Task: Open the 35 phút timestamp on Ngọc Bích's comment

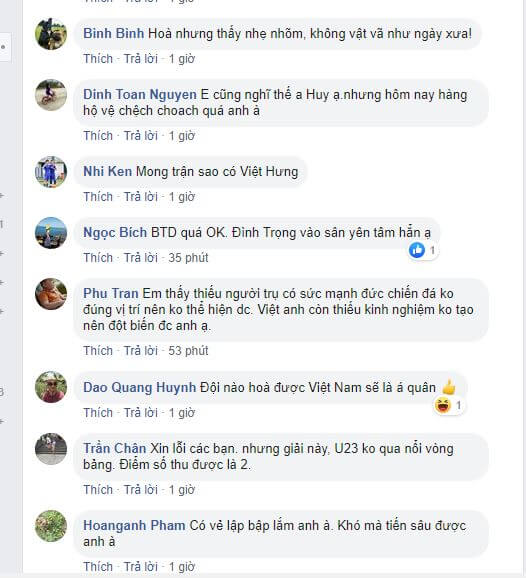Action: pos(188,257)
